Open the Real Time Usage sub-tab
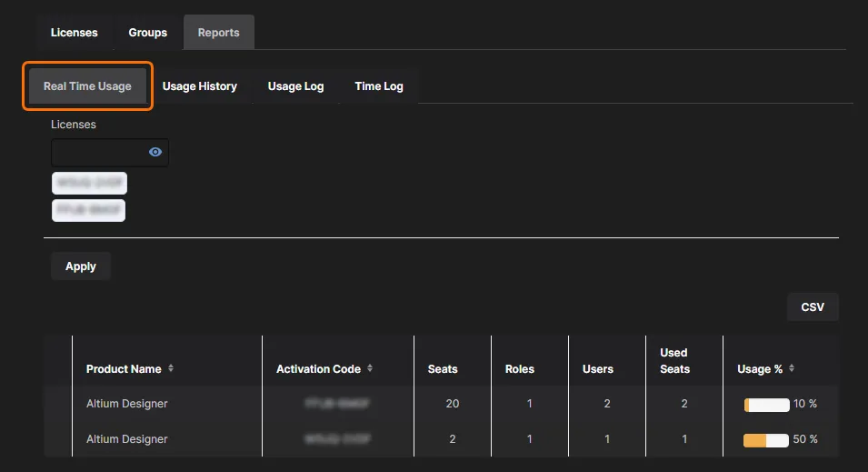The height and width of the screenshot is (472, 868). [87, 86]
